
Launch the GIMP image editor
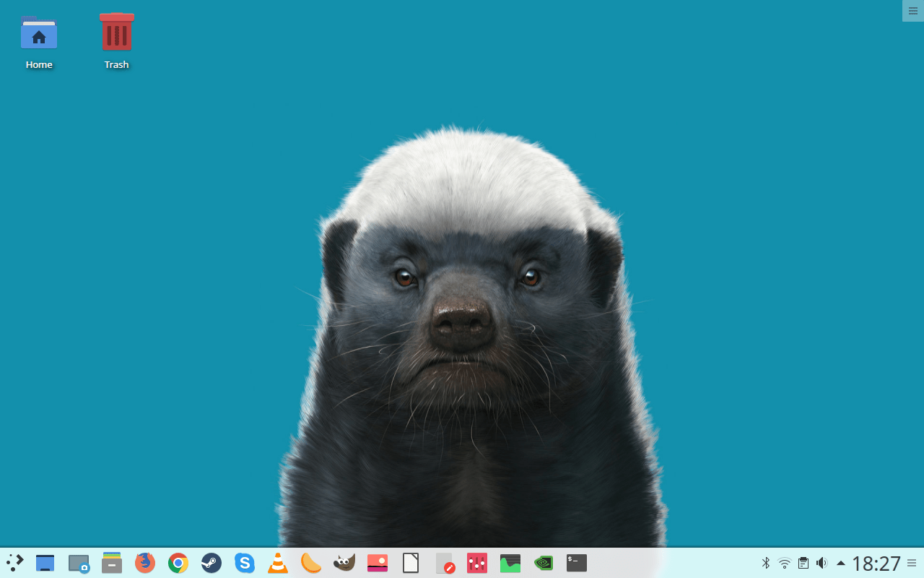pos(344,563)
